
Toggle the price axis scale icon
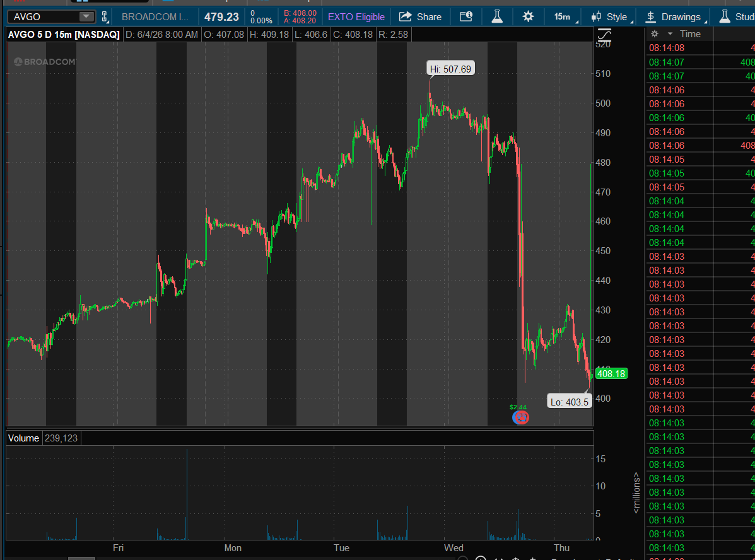pos(604,35)
